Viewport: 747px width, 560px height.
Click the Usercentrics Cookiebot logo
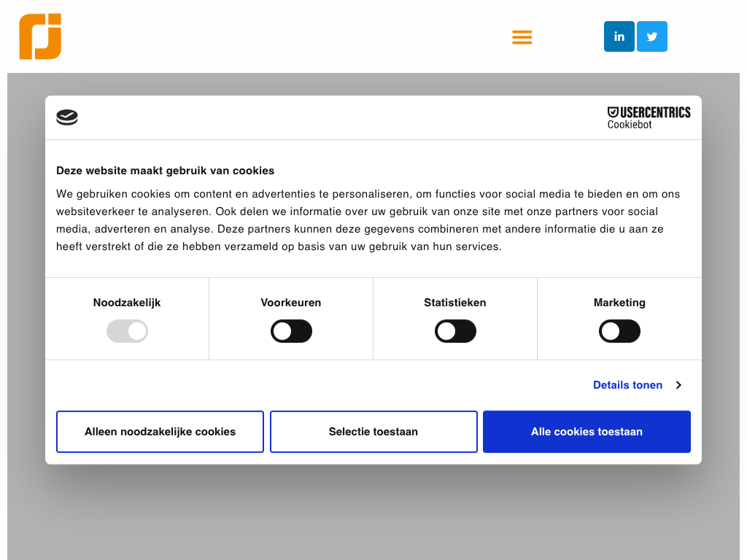point(649,117)
